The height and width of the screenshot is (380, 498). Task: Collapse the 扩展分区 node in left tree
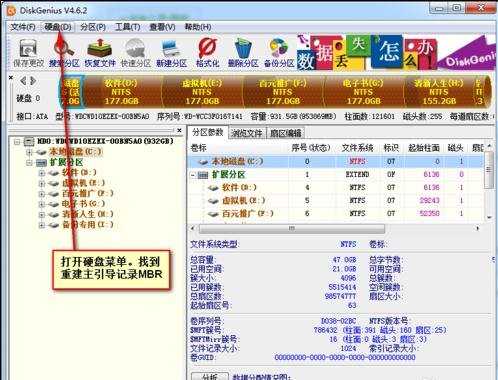29,163
